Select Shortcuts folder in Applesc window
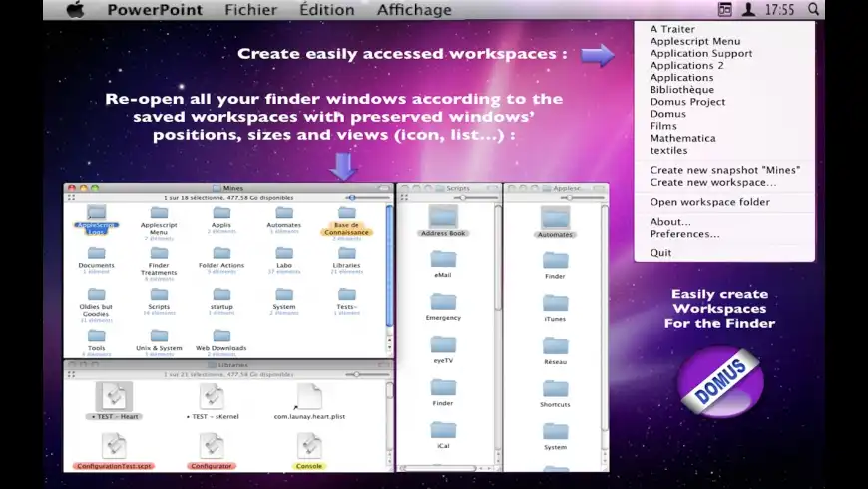This screenshot has width=868, height=489. pos(555,393)
